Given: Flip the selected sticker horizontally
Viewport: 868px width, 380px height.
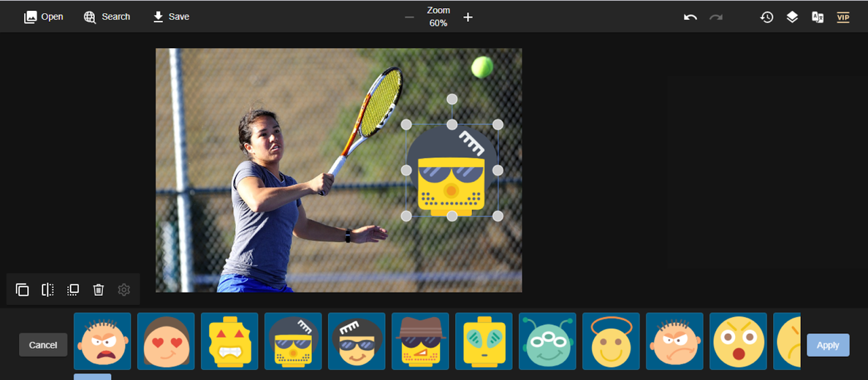Looking at the screenshot, I should click(47, 290).
